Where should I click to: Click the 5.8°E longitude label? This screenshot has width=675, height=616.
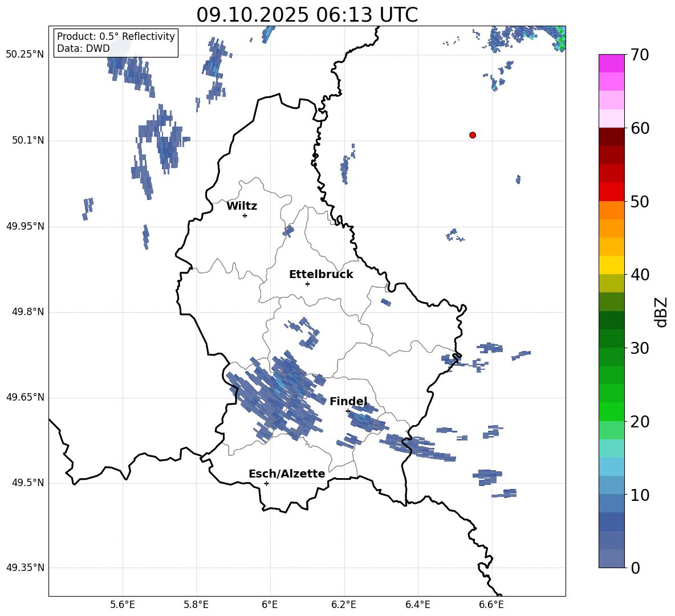pos(196,605)
